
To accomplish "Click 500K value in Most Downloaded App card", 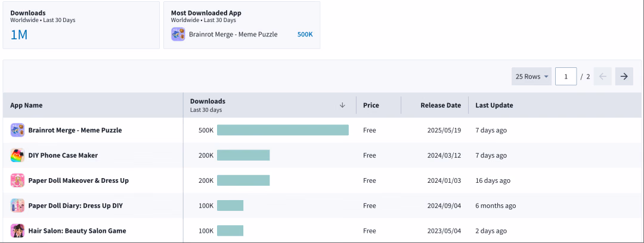I will coord(305,35).
